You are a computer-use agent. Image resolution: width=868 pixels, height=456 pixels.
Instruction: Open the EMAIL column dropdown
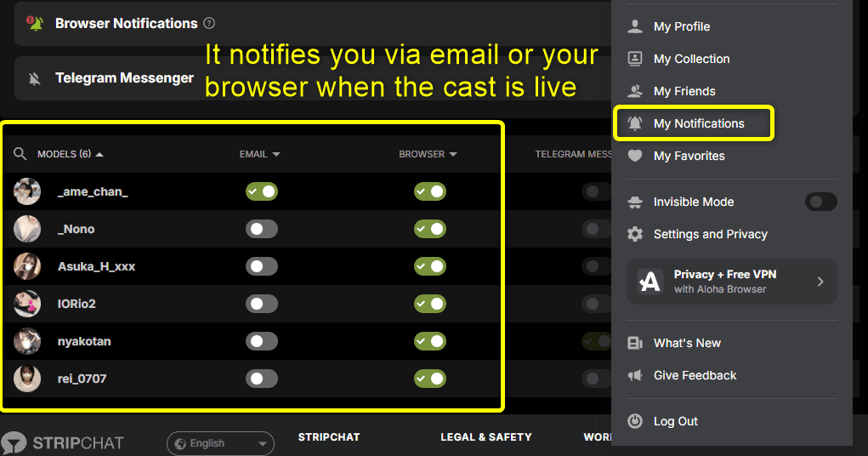[x=259, y=154]
